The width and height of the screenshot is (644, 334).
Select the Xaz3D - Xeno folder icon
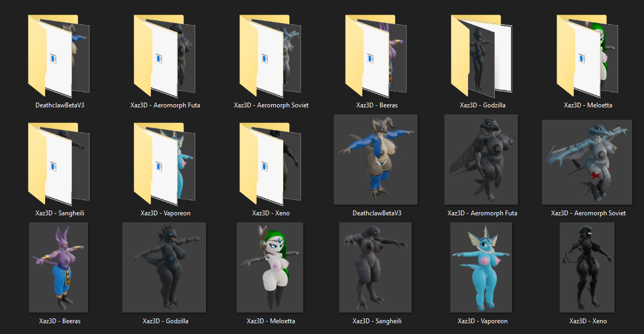pyautogui.click(x=271, y=164)
